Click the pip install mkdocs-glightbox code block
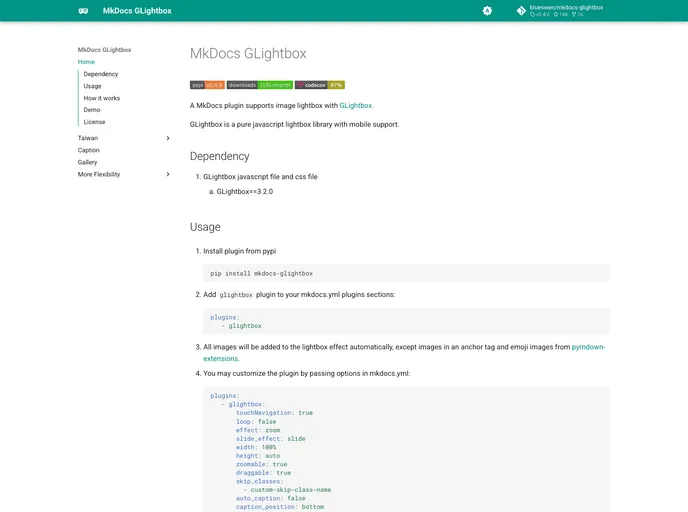 tap(406, 273)
